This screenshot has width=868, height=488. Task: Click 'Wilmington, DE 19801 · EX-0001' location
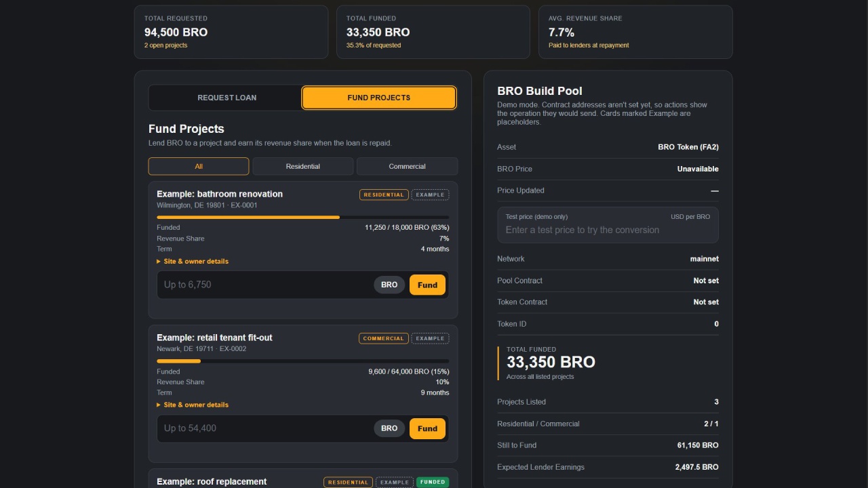(207, 205)
